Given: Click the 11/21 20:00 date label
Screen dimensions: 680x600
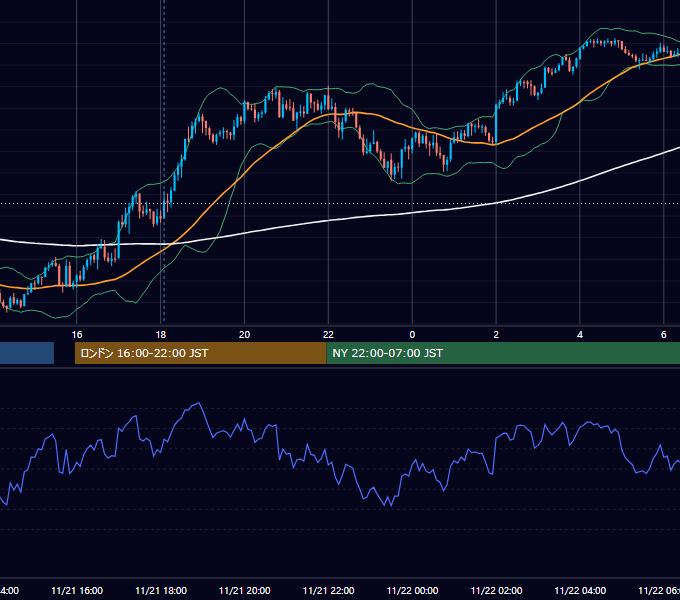Looking at the screenshot, I should pyautogui.click(x=245, y=590).
